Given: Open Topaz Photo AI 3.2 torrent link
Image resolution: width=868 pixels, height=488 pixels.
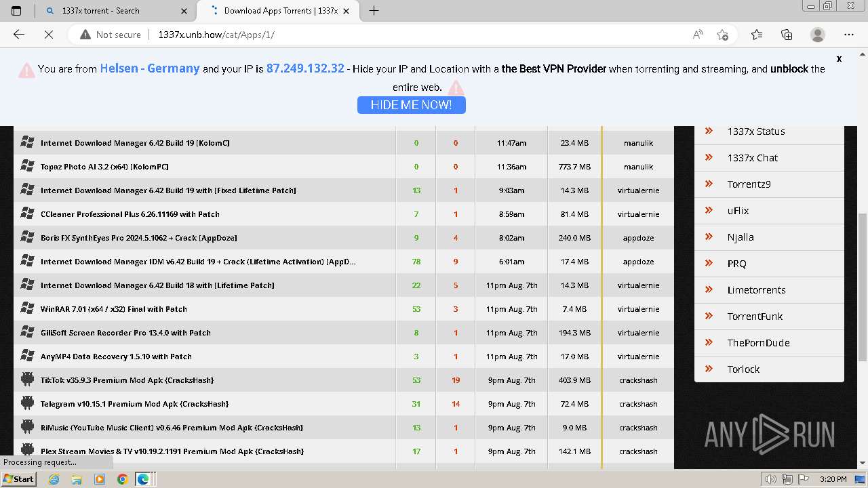Looking at the screenshot, I should click(x=104, y=167).
